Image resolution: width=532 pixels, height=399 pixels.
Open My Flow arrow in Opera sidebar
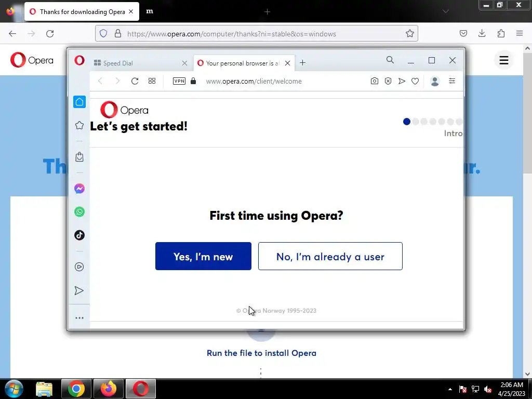(79, 290)
